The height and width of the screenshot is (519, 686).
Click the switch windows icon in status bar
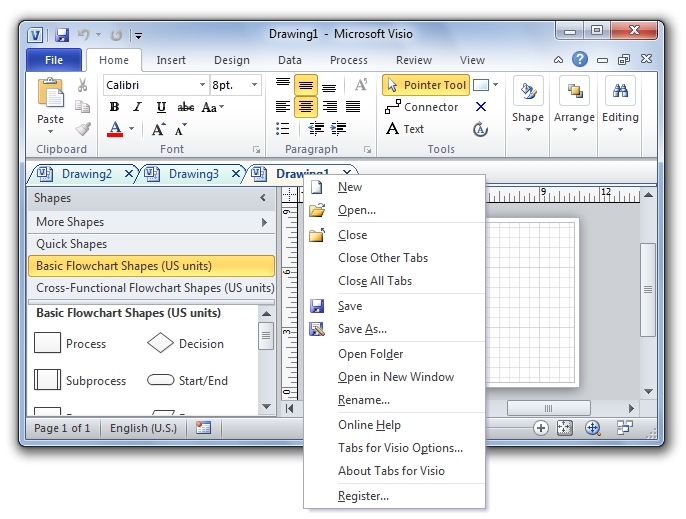(x=625, y=427)
